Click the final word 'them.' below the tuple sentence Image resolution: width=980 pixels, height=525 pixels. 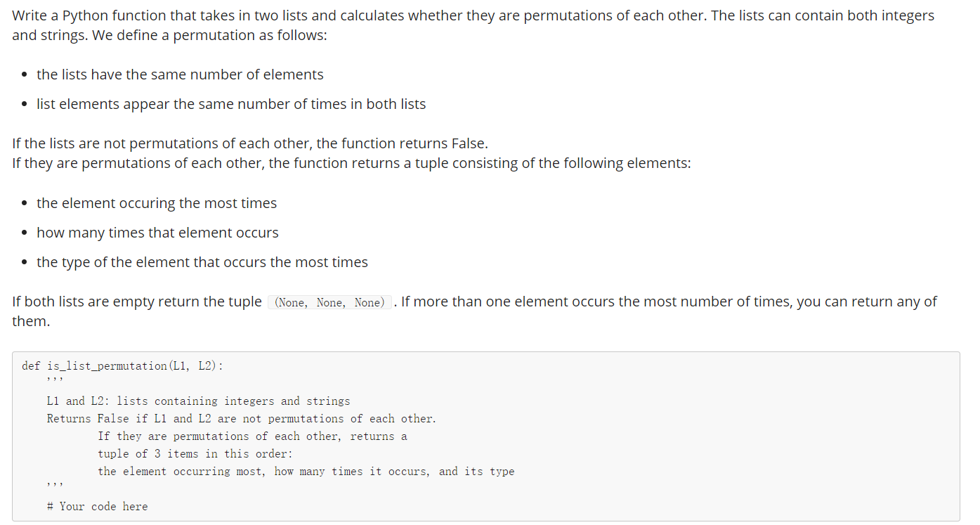(x=31, y=321)
